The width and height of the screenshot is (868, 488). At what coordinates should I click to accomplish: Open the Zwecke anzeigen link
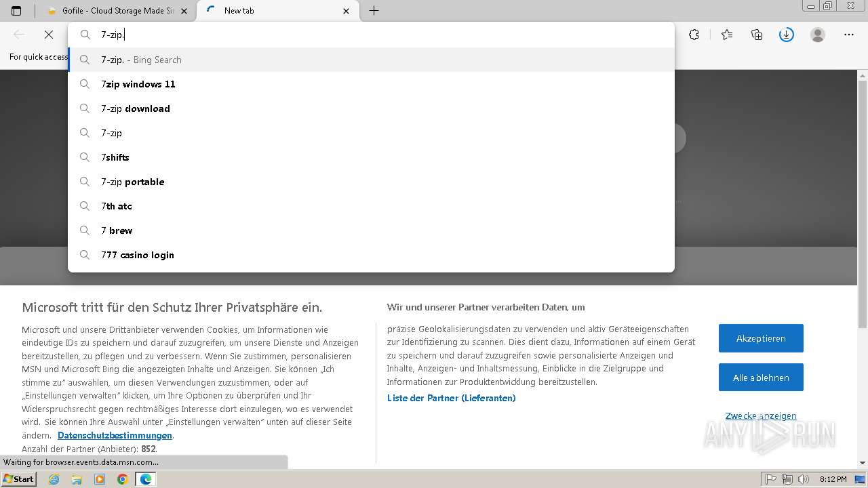click(x=761, y=416)
